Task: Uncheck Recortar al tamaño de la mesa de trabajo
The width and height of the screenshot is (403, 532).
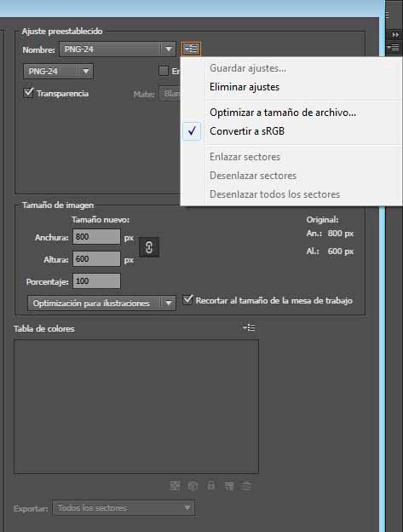Action: tap(187, 300)
